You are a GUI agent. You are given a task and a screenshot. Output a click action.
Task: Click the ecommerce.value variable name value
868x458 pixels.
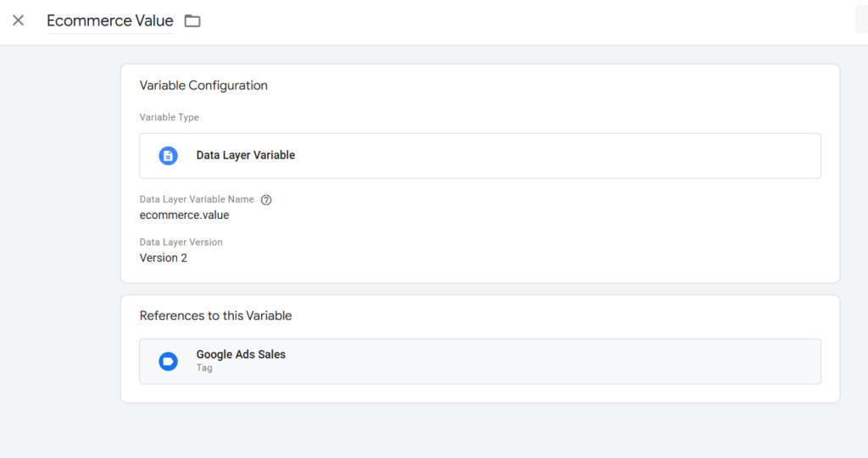coord(184,215)
